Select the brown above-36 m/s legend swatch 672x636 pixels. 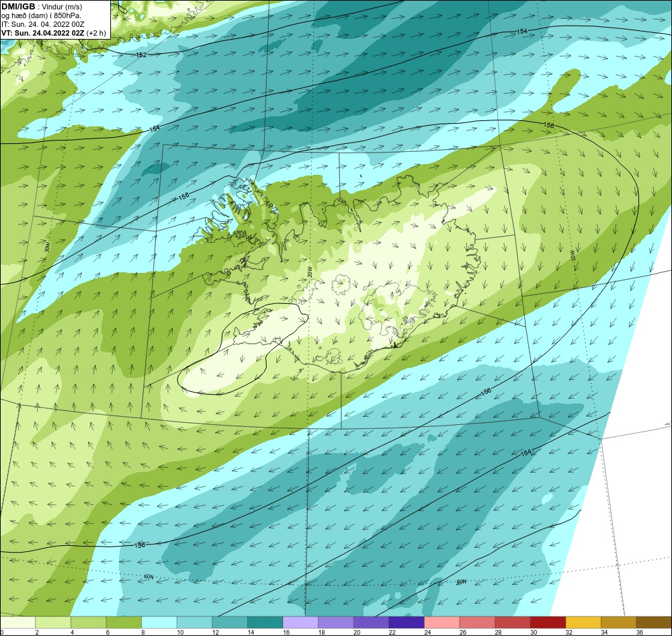click(x=654, y=623)
